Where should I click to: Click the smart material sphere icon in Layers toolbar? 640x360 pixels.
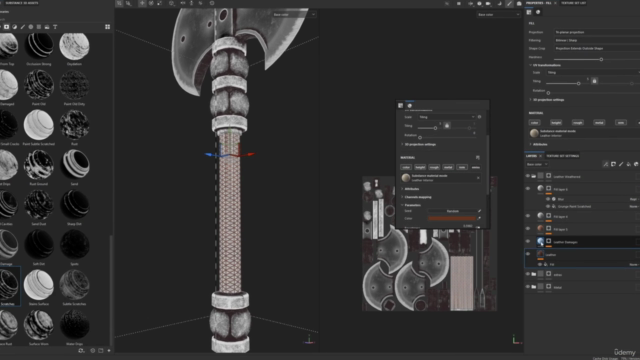tap(636, 164)
